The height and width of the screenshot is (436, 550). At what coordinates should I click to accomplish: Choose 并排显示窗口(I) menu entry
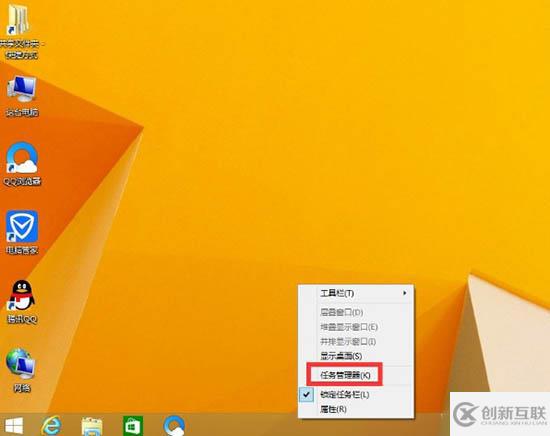(356, 341)
